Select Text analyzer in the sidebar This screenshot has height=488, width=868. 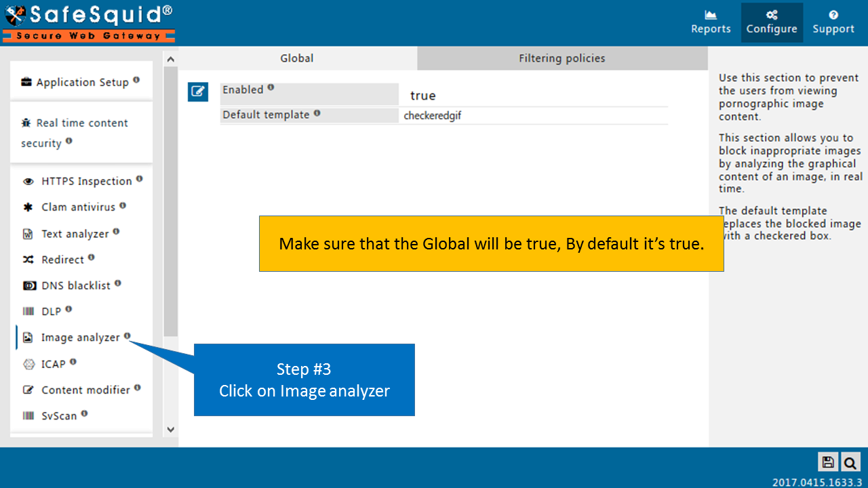tap(75, 234)
